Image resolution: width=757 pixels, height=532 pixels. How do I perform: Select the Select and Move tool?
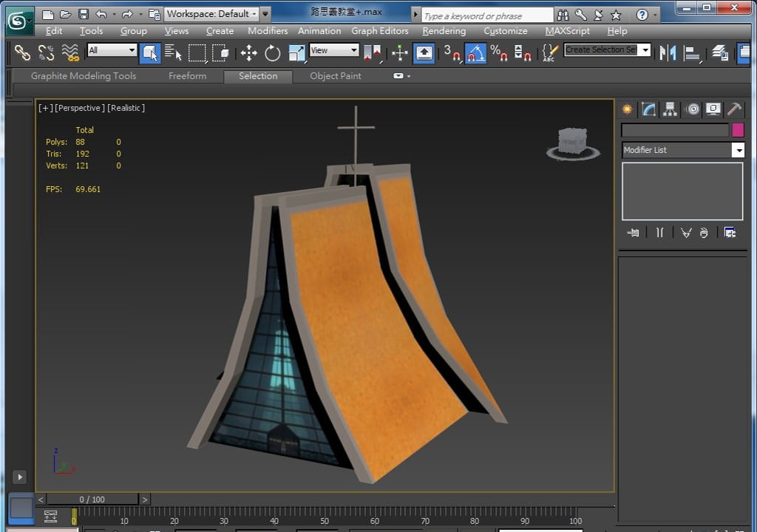click(248, 52)
